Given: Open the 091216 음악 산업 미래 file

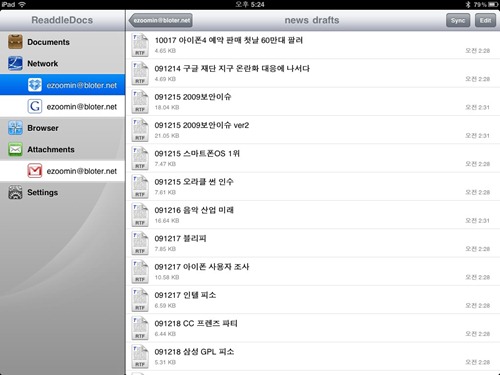Looking at the screenshot, I should tap(313, 215).
